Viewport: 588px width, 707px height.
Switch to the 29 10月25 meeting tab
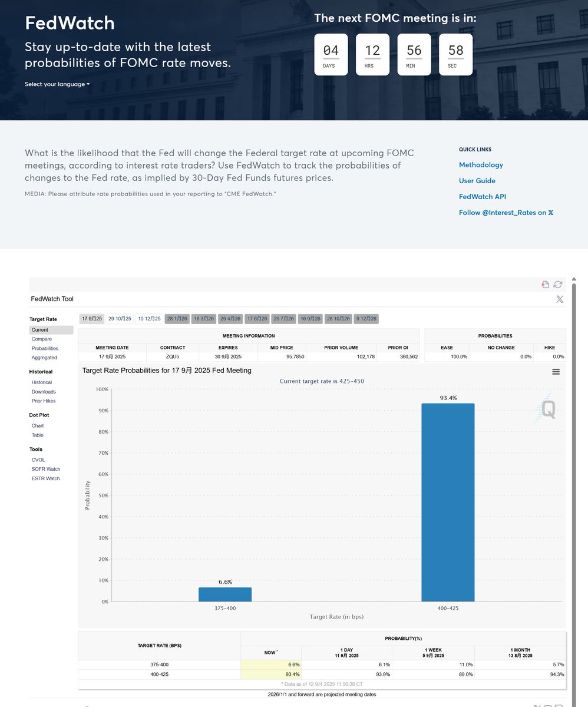[120, 319]
